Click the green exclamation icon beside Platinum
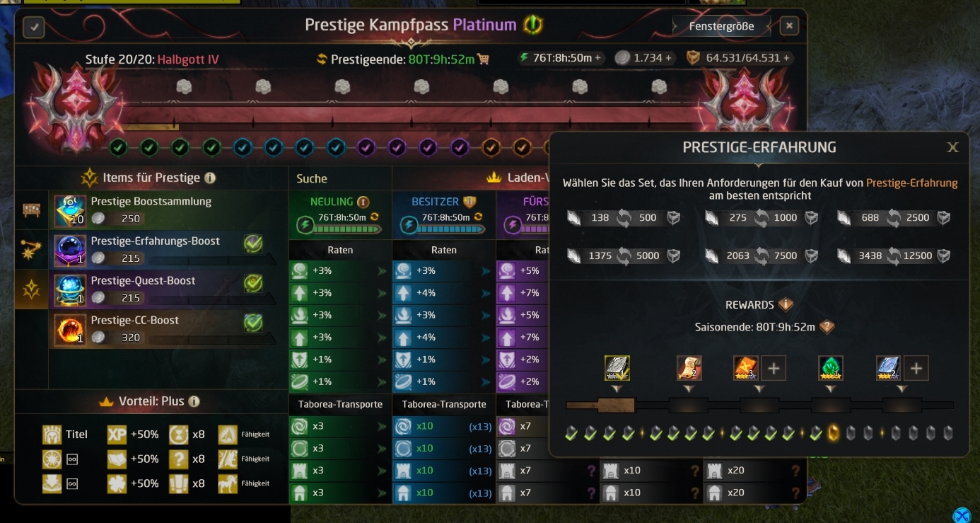 pos(533,25)
